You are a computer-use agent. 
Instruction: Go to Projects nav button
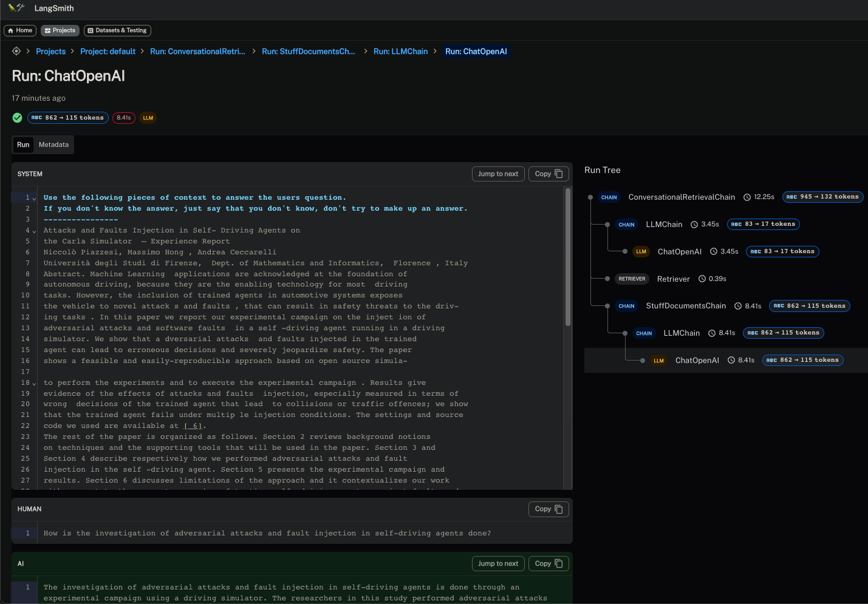click(60, 30)
